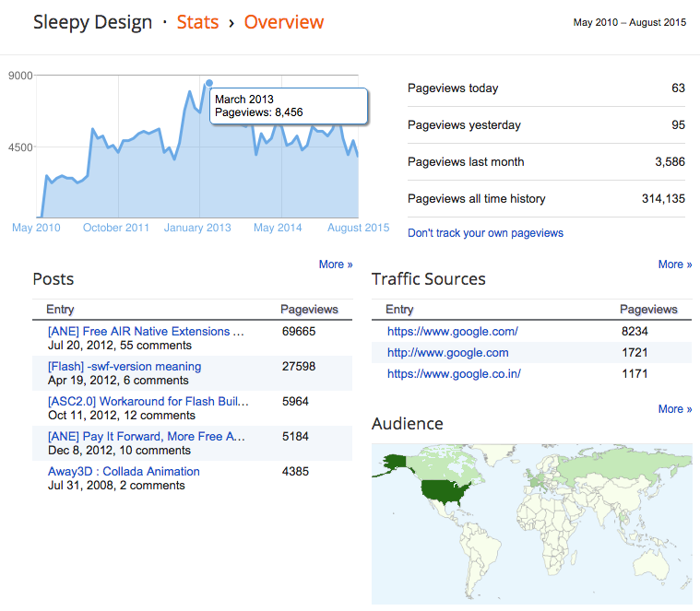Screen dimensions: 700x611
Task: Visit the https://www.google.co.in/ traffic source
Action: [454, 374]
